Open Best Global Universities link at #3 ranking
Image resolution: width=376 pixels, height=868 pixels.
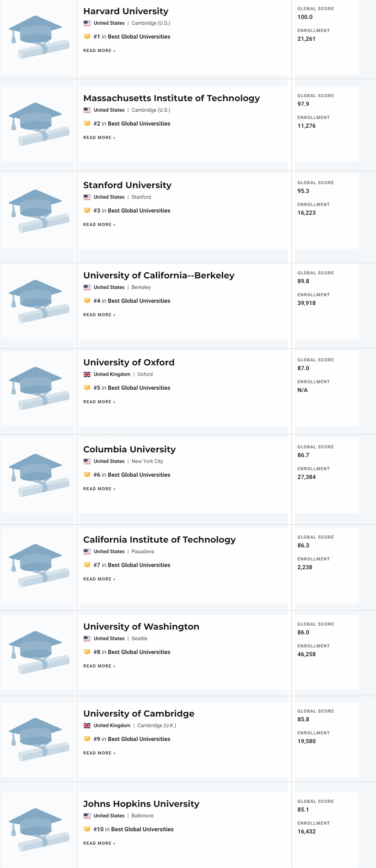point(139,211)
